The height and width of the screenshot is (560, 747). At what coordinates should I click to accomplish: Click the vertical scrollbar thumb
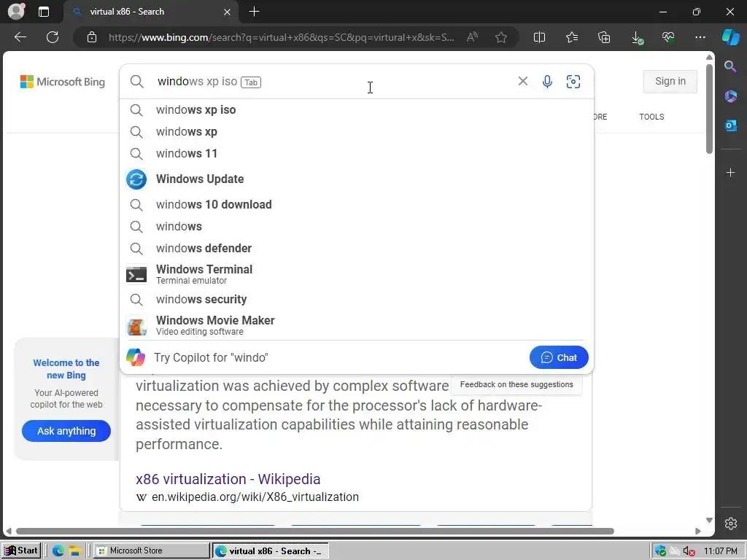709,109
